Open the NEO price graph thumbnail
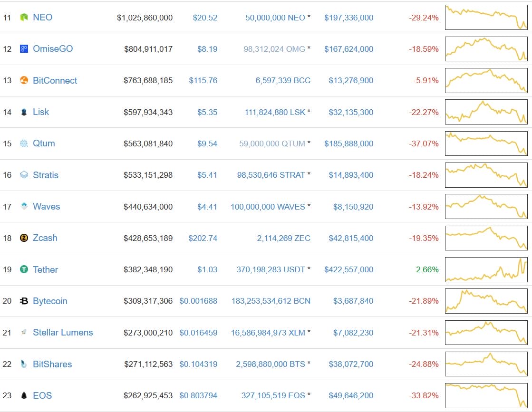The height and width of the screenshot is (412, 532). click(x=486, y=18)
